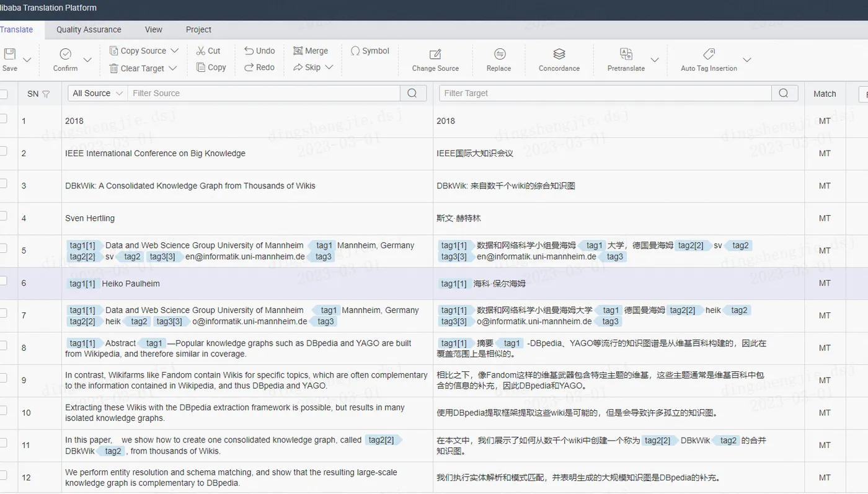Select the checkbox for segment 12
The height and width of the screenshot is (494, 868).
coord(4,475)
